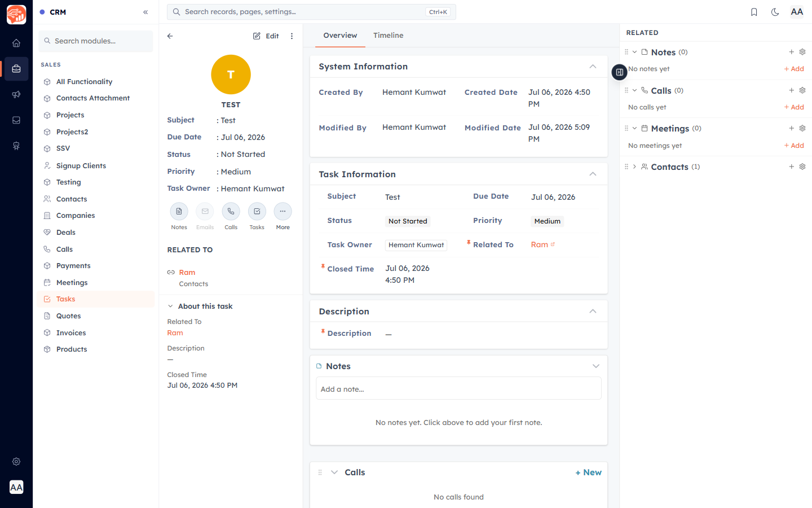Image resolution: width=812 pixels, height=508 pixels.
Task: Focus the Search modules field
Action: point(96,41)
